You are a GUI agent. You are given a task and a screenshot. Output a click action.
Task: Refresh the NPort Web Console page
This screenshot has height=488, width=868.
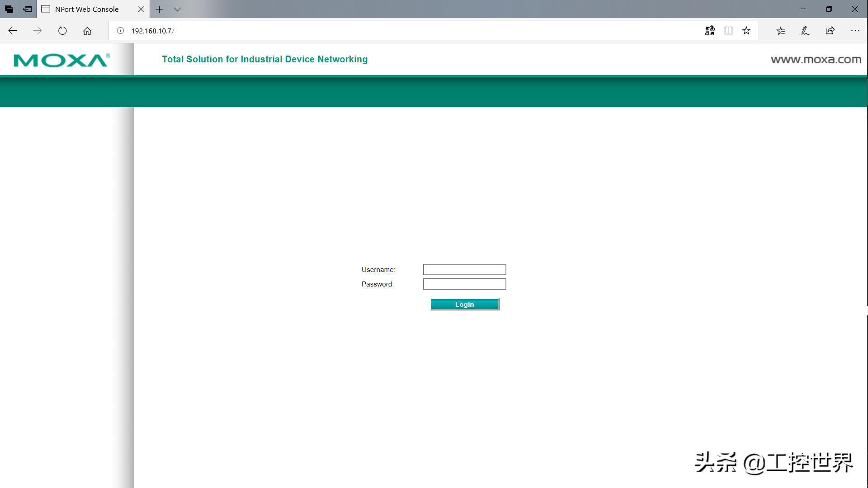(62, 31)
